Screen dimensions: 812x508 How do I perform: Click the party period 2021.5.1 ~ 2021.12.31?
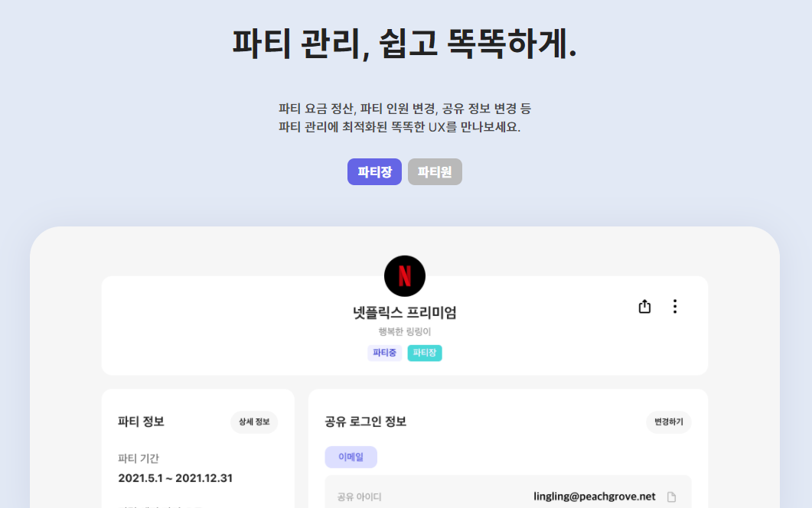pyautogui.click(x=175, y=478)
